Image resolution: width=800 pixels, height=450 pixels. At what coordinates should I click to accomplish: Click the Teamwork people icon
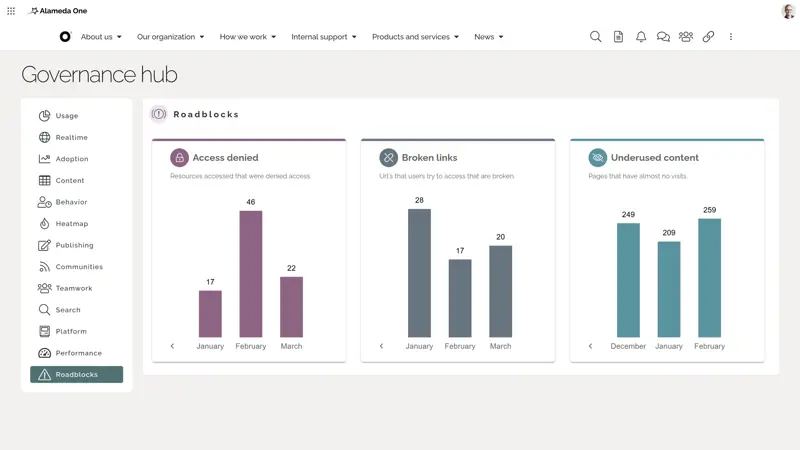point(44,288)
